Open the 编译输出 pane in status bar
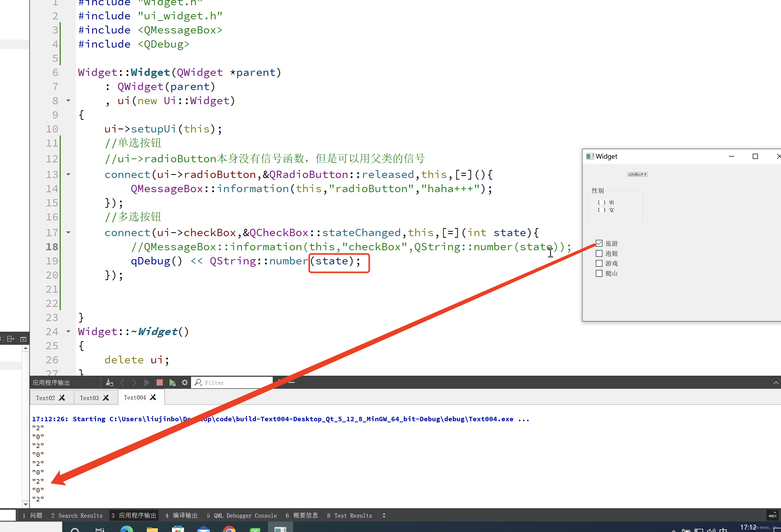The width and height of the screenshot is (781, 532). coord(181,516)
